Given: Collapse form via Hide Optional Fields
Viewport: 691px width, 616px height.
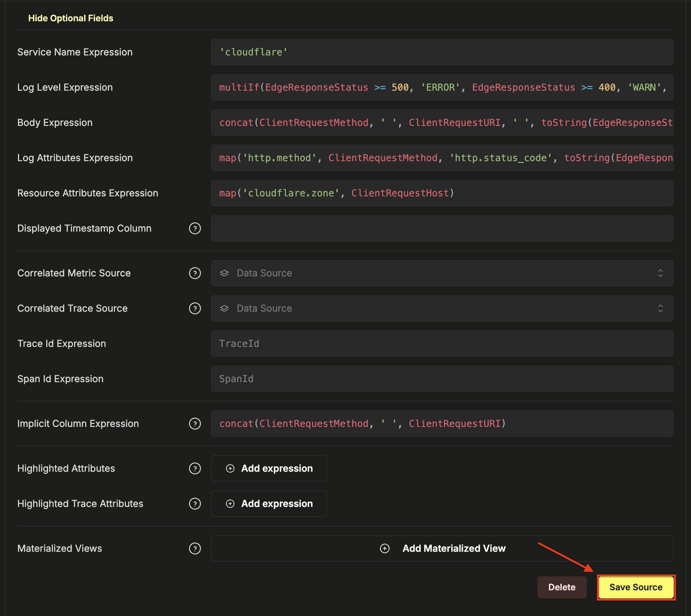Looking at the screenshot, I should click(x=70, y=18).
